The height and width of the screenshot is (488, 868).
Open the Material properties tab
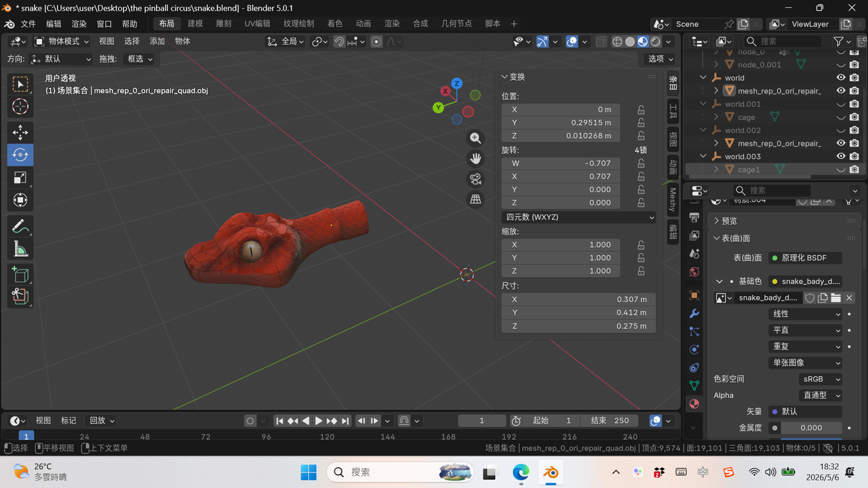point(694,404)
